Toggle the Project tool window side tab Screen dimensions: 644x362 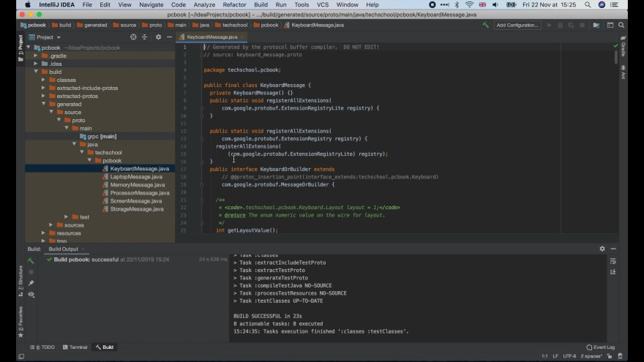tap(20, 48)
